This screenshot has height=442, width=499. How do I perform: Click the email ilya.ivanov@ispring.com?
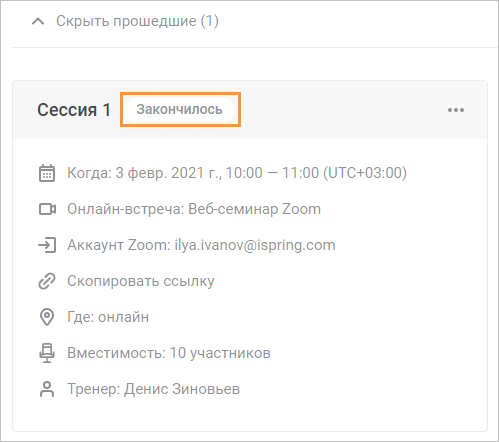click(x=255, y=245)
